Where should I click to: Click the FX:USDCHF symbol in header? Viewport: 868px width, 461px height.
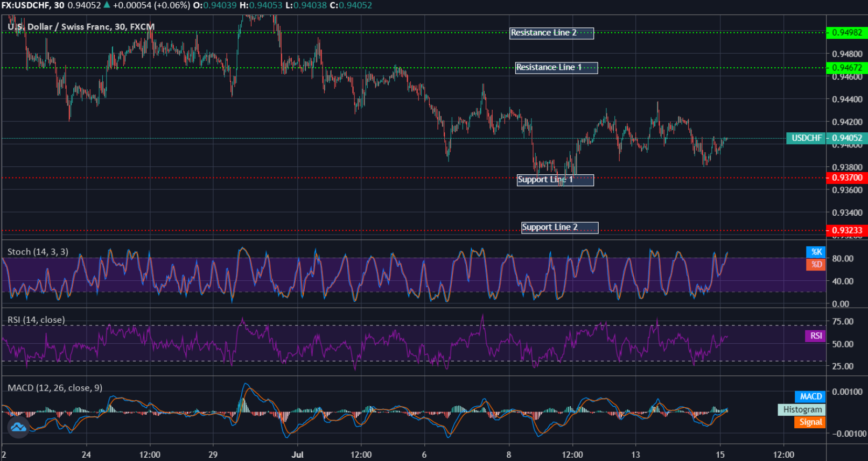click(x=25, y=5)
